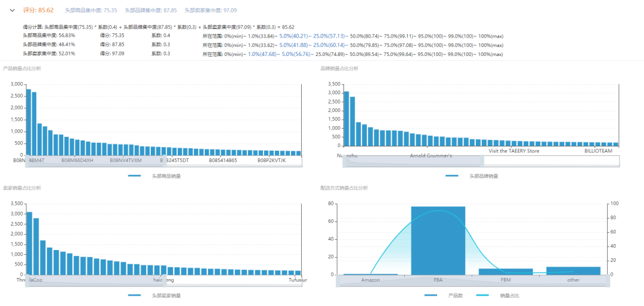Click the brand chart zoom slider's right handle
The image size is (644, 306).
point(482,161)
